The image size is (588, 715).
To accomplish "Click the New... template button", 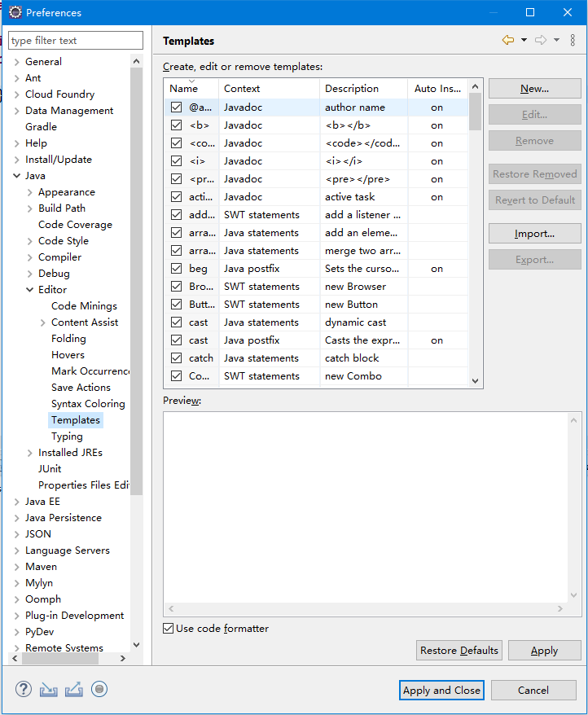I will 534,89.
